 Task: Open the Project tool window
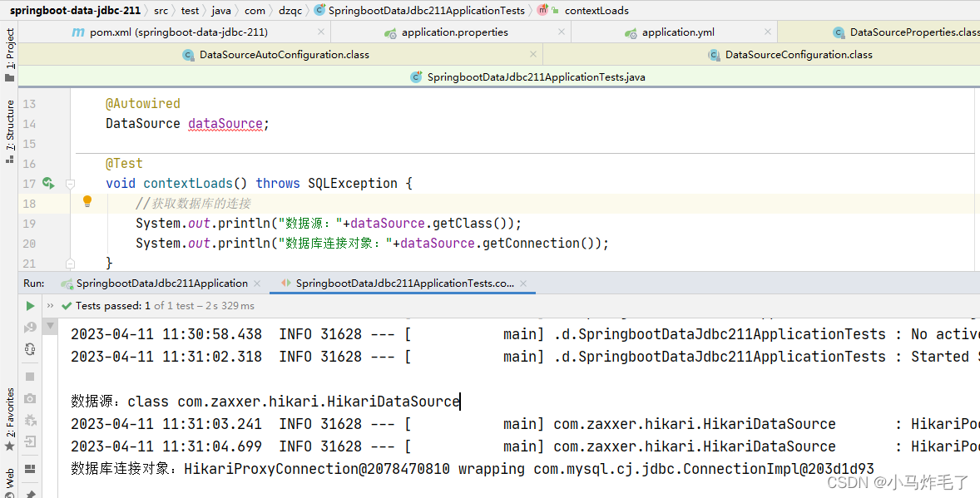point(9,55)
